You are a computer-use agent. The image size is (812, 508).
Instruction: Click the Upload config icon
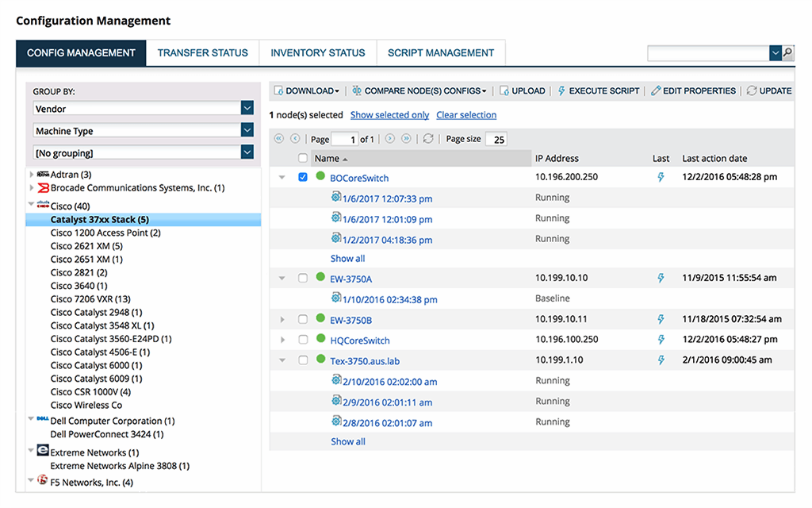point(504,90)
